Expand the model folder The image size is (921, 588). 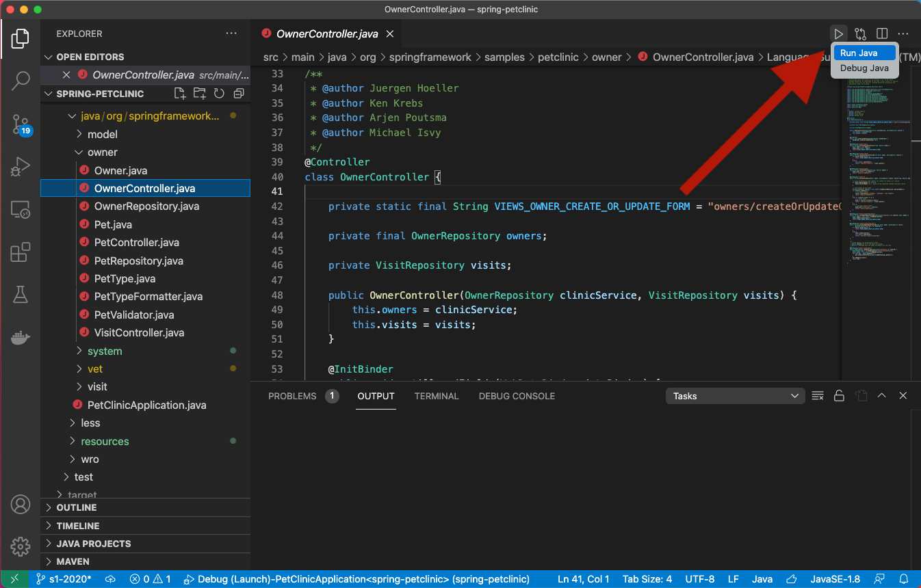click(x=103, y=134)
